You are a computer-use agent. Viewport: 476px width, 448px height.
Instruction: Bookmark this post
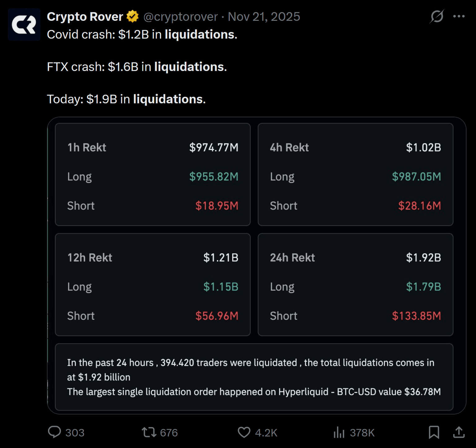click(x=434, y=432)
